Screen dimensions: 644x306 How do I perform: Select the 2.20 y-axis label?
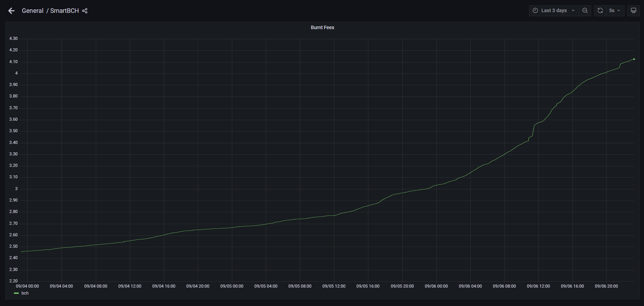coord(14,281)
